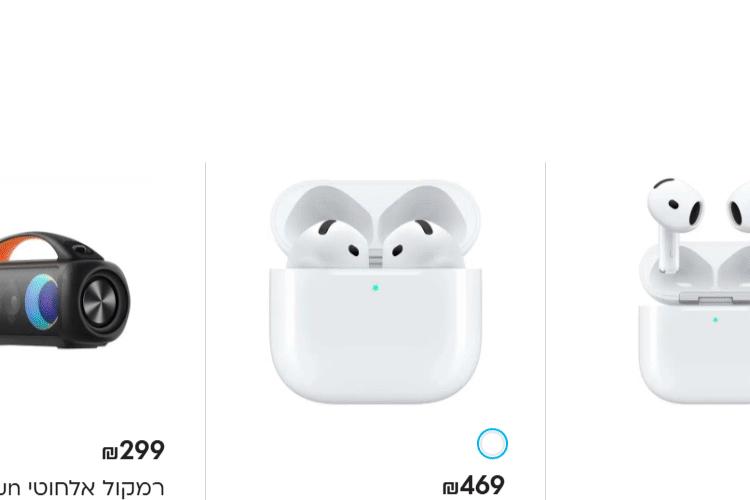Viewport: 750px width, 500px height.
Task: Click the ₪469 AirPods price
Action: point(474,486)
